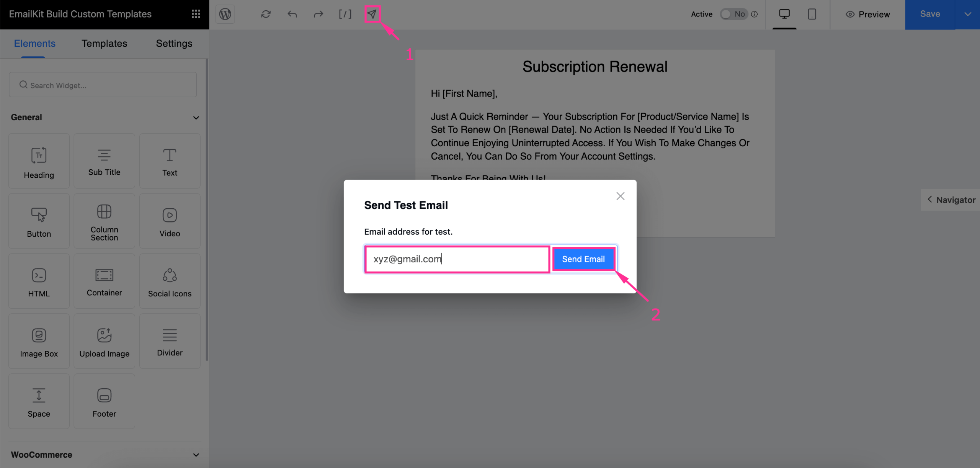Click the test email address field

point(457,259)
